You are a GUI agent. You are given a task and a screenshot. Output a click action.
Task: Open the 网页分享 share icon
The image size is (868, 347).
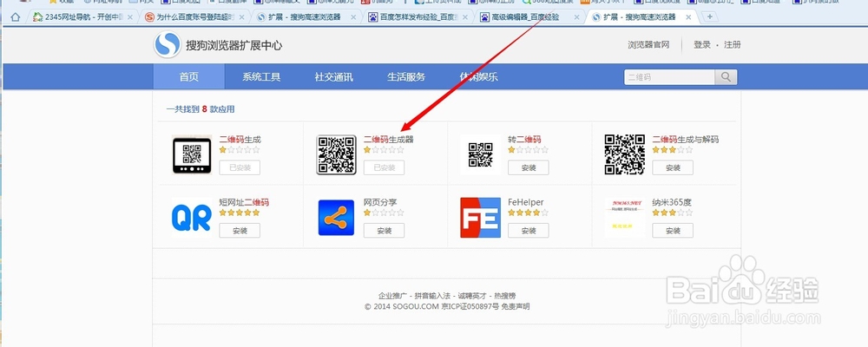click(336, 218)
